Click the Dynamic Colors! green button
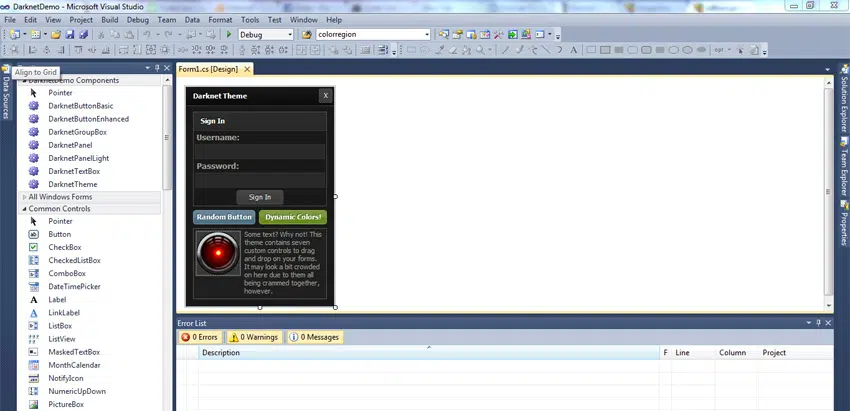 293,217
